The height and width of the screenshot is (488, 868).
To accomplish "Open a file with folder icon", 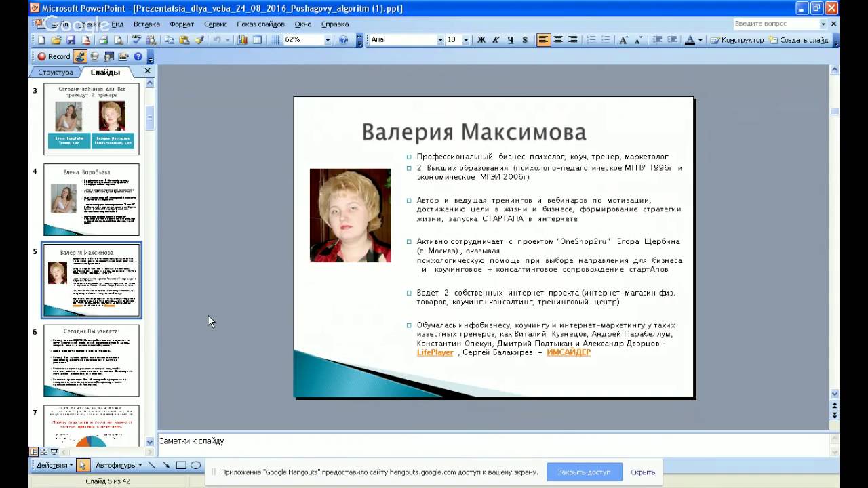I will (56, 40).
